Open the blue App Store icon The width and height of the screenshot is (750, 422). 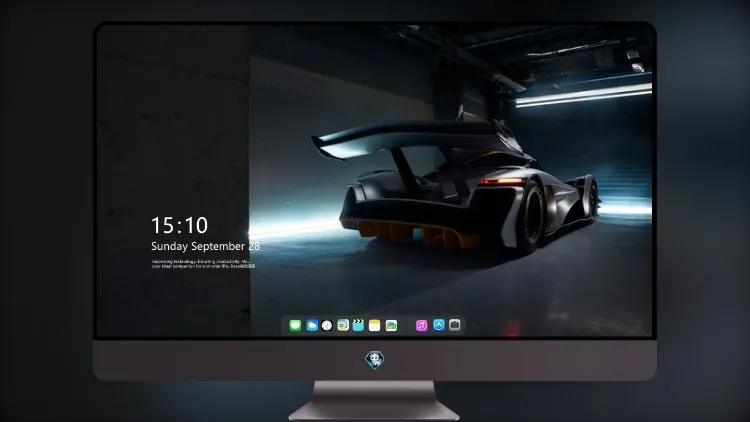click(x=439, y=325)
